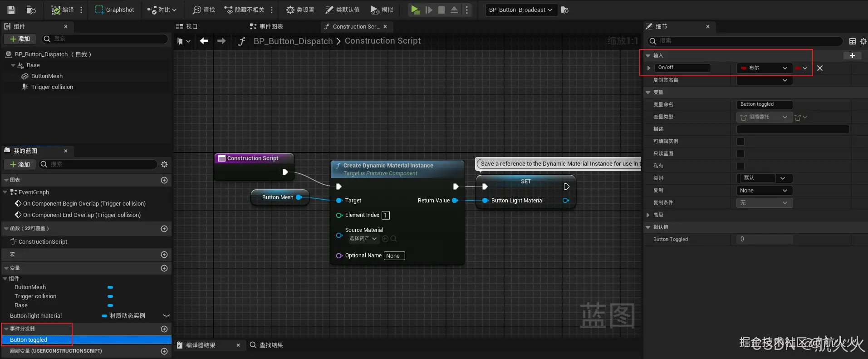868x359 pixels.
Task: Open the boolean type dropdown for On/off
Action: (x=764, y=68)
